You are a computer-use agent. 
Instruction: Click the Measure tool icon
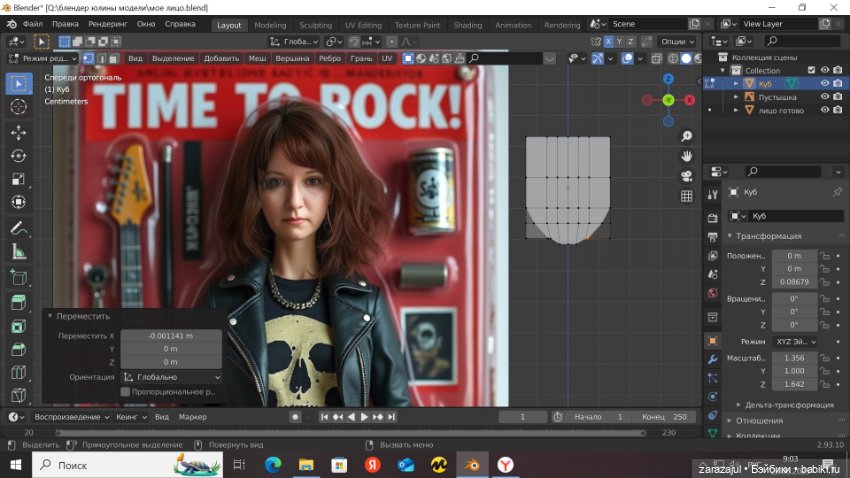click(x=19, y=252)
